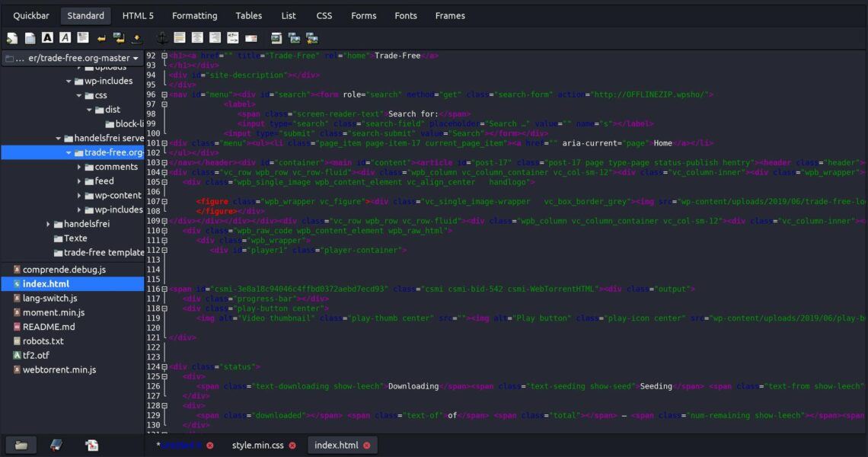Open the Tables toolbar tab
Image resolution: width=868 pixels, height=457 pixels.
pyautogui.click(x=248, y=15)
